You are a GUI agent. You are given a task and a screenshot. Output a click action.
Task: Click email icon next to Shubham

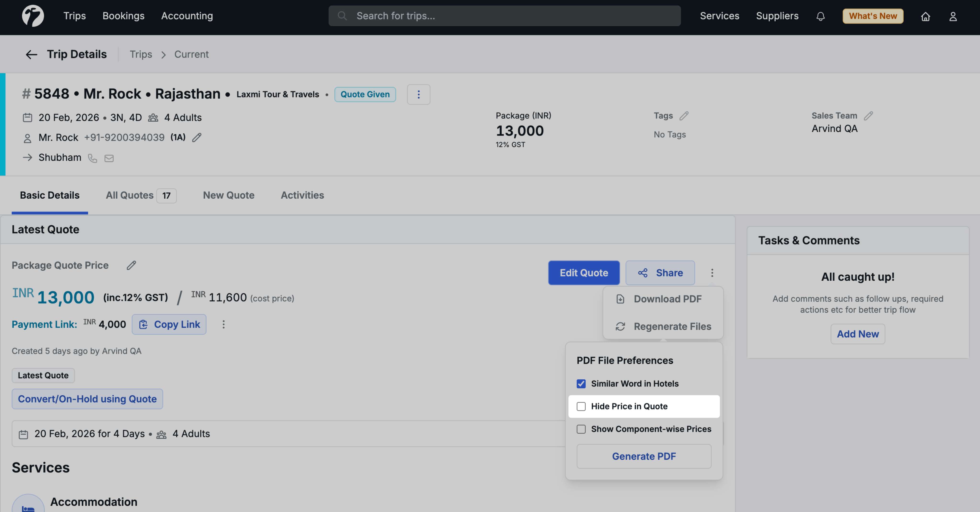pos(109,158)
